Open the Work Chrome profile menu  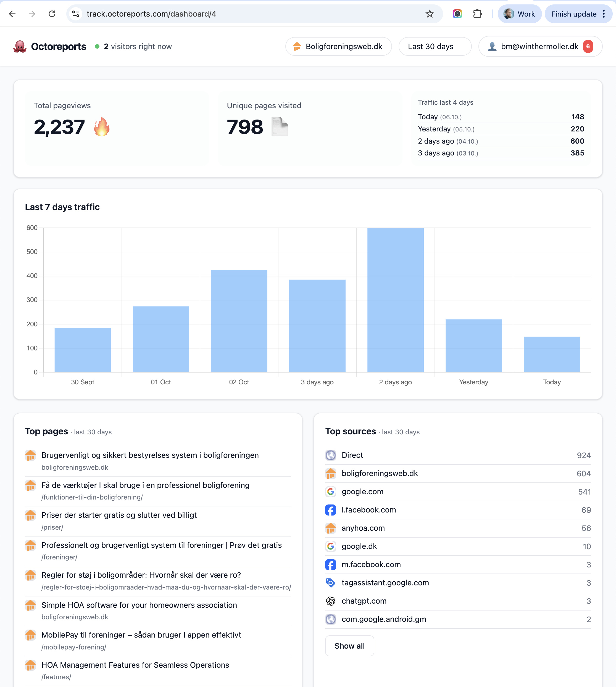click(520, 14)
